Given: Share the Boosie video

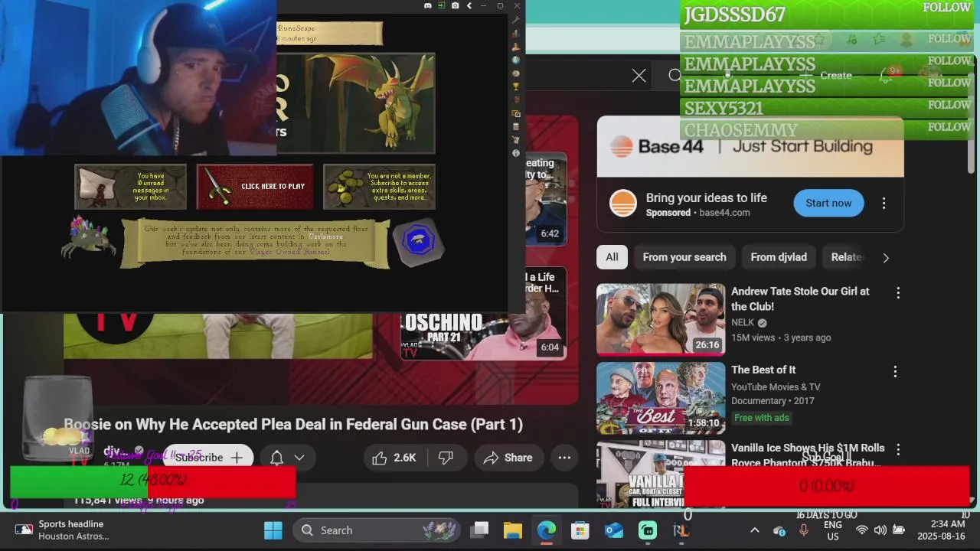Looking at the screenshot, I should 507,458.
